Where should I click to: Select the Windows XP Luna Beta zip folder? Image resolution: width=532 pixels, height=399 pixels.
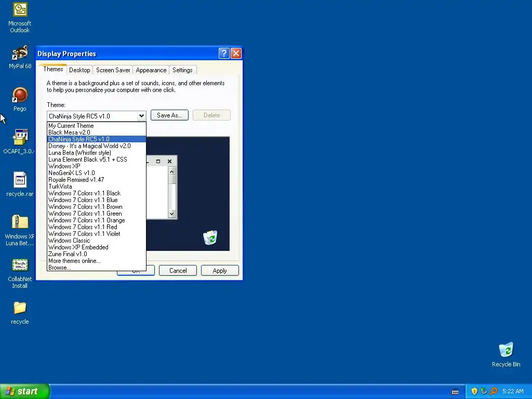20,230
